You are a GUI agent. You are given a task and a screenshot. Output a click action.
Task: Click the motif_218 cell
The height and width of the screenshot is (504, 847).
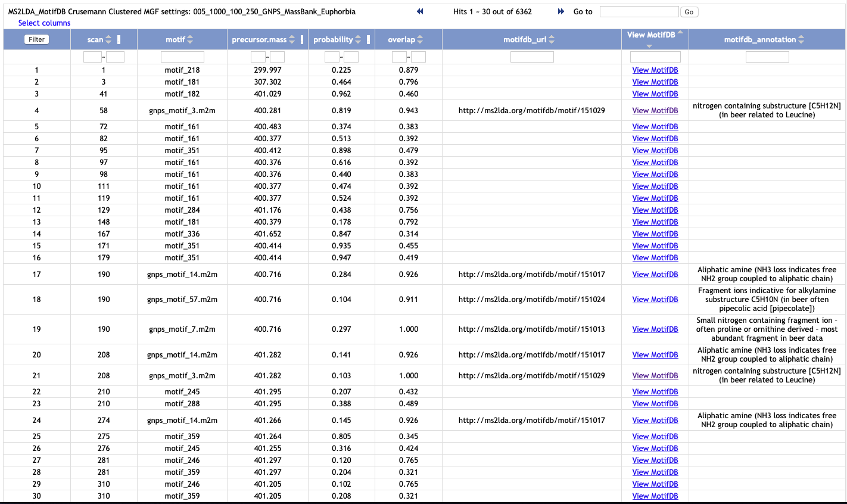[x=182, y=70]
